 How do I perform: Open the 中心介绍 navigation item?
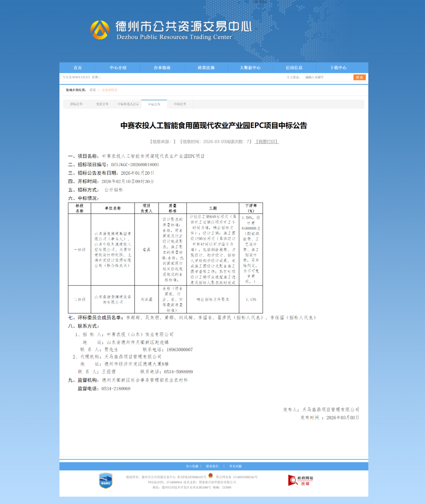click(x=118, y=68)
